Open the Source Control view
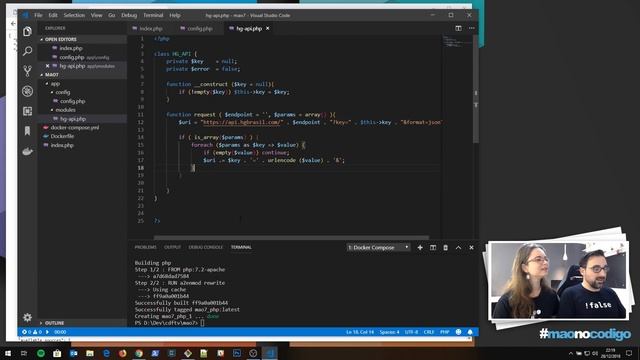Viewport: 640px width, 360px height. click(x=27, y=71)
